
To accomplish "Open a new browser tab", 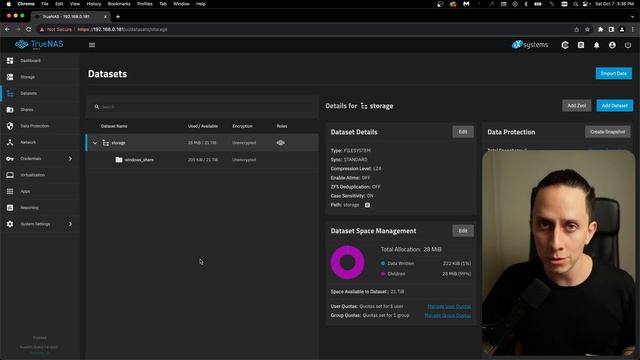I will pos(118,17).
